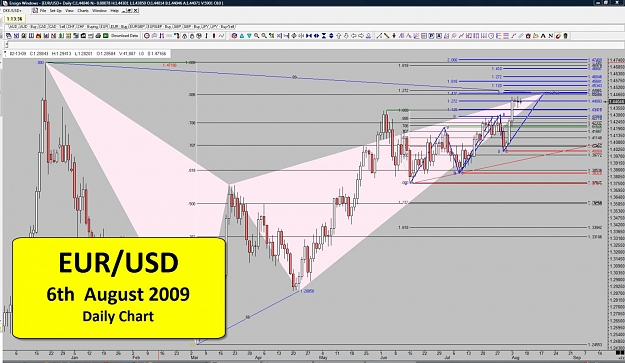Switch to the EURGBP tab
The width and height of the screenshot is (625, 363).
tap(138, 27)
